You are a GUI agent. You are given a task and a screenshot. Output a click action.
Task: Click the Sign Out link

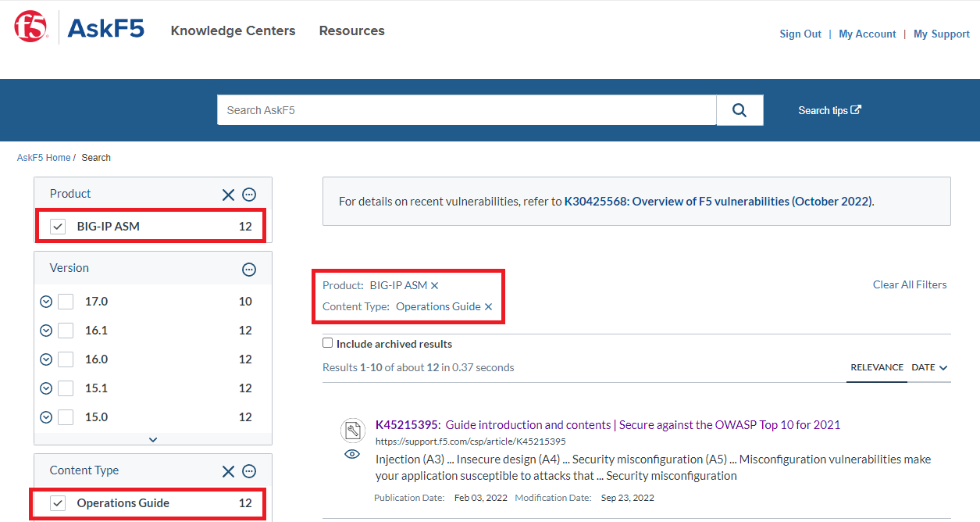(800, 34)
